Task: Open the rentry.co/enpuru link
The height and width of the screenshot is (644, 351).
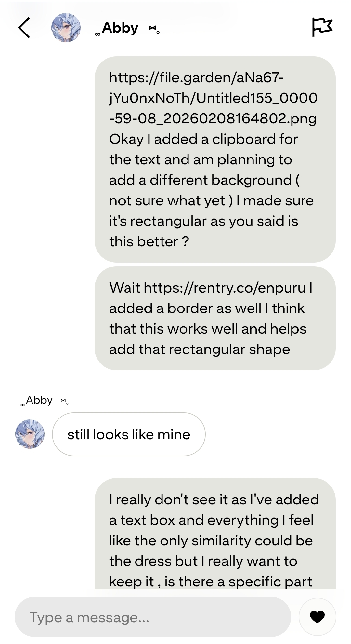Action: coord(225,288)
